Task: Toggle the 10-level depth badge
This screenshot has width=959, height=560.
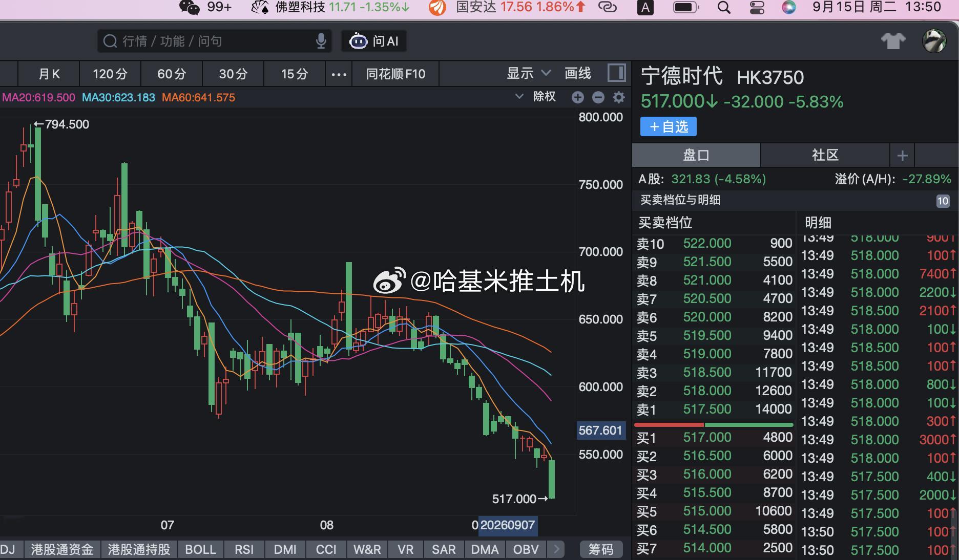Action: click(943, 201)
